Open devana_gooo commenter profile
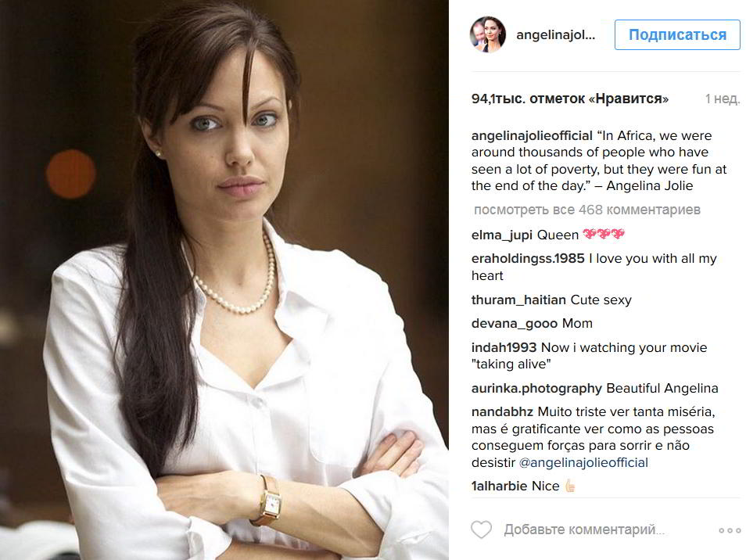Viewport: 746px width, 560px height. [x=515, y=324]
